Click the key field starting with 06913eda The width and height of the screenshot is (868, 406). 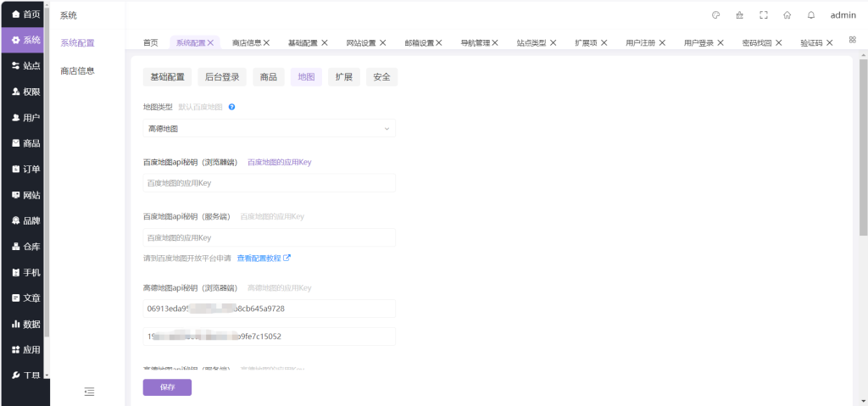[x=269, y=309]
